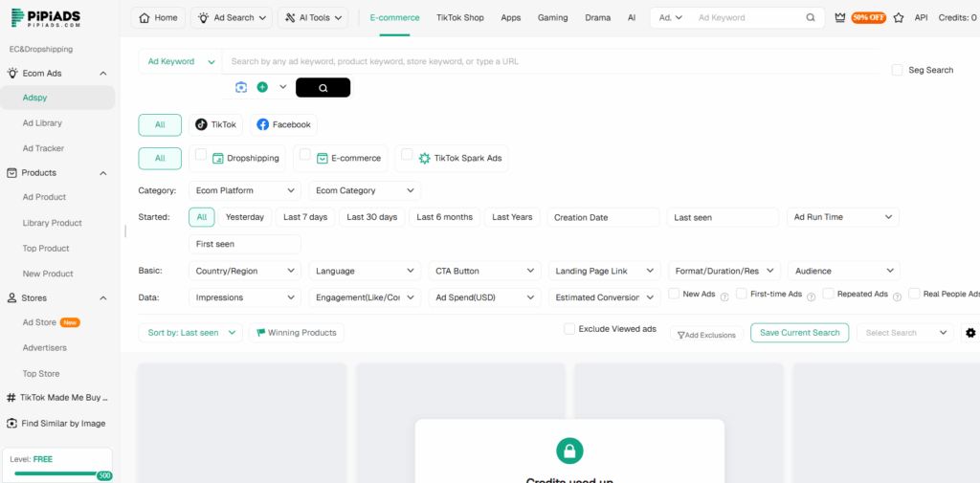
Task: Select the Last 7 days filter
Action: [x=305, y=217]
